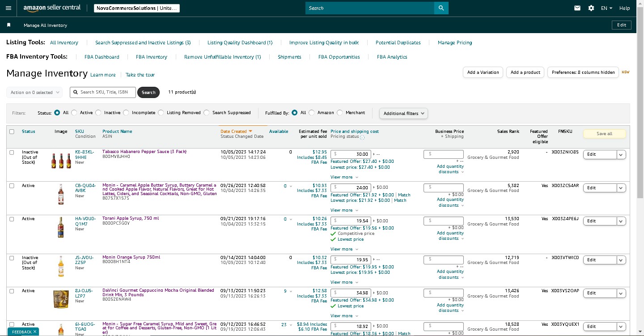Click the price field showing 30.00
The height and width of the screenshot is (336, 644).
click(351, 154)
